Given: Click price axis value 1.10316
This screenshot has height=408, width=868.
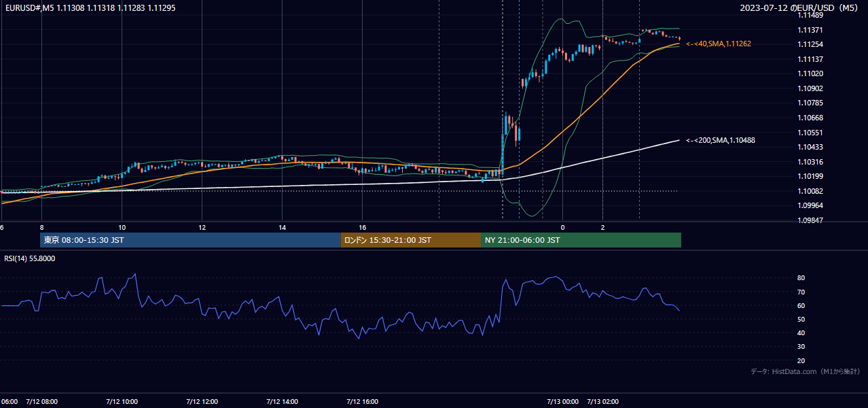Looking at the screenshot, I should pyautogui.click(x=810, y=162).
